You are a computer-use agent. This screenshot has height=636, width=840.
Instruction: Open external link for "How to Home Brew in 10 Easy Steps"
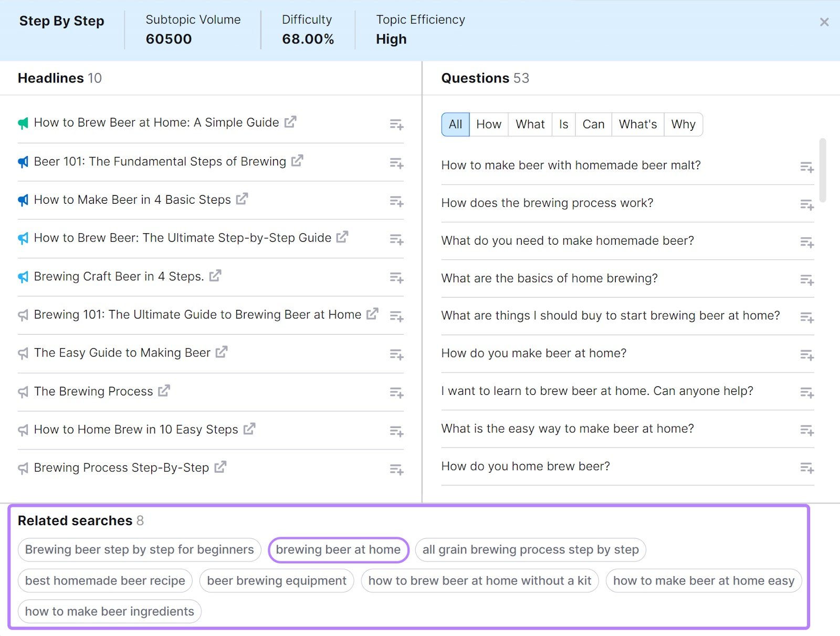point(249,429)
